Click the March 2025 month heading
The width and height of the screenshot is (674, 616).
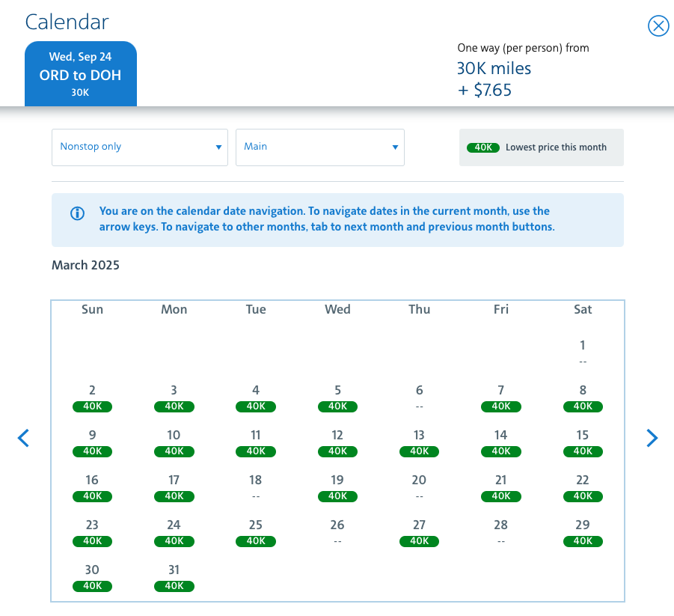coord(85,265)
